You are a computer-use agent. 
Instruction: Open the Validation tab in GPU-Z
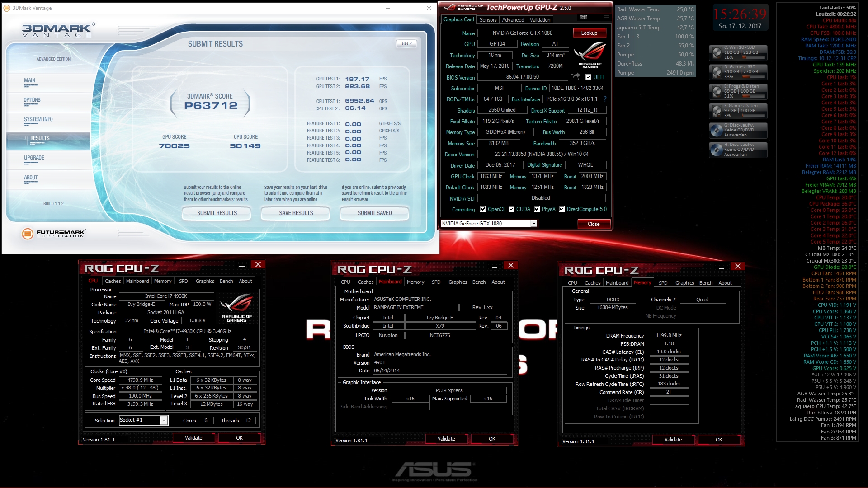click(x=540, y=20)
